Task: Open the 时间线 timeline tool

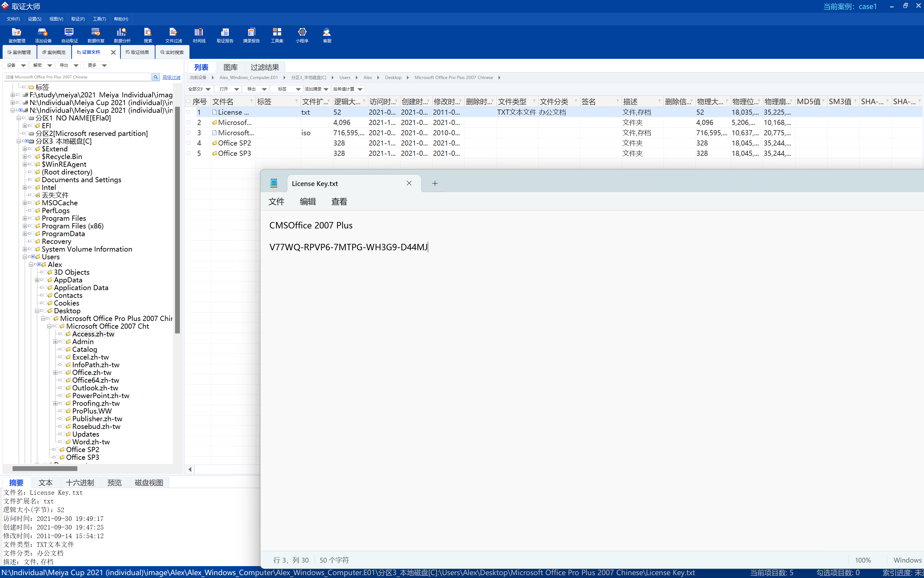Action: point(199,35)
